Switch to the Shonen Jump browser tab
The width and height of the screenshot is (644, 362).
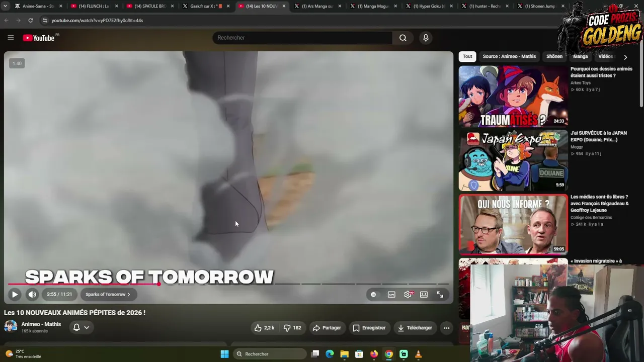click(539, 6)
